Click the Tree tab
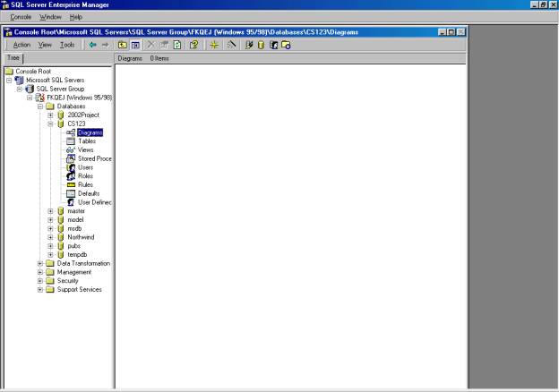Screen dimensions: 559x392 click(x=13, y=58)
